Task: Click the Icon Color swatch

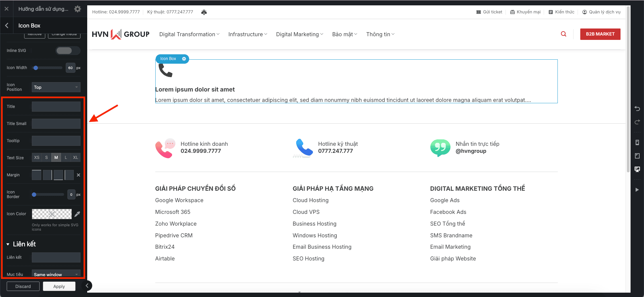Action: 52,214
